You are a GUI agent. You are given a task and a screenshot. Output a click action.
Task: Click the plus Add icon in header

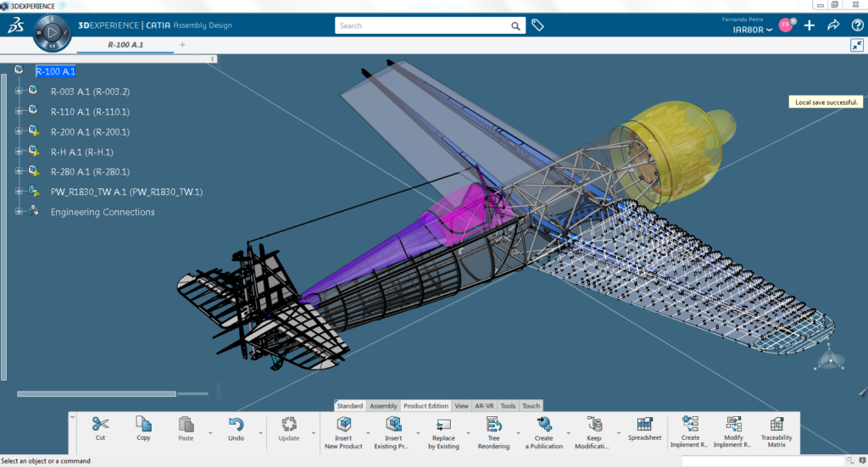(x=810, y=25)
